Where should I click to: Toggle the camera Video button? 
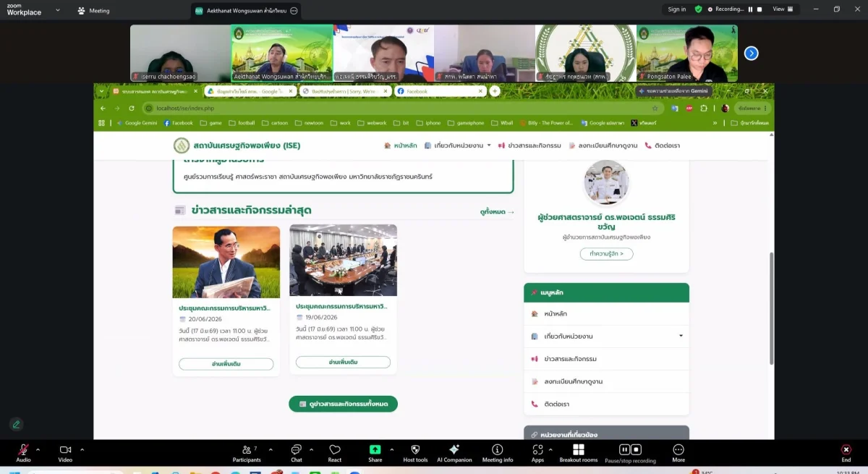click(x=65, y=453)
